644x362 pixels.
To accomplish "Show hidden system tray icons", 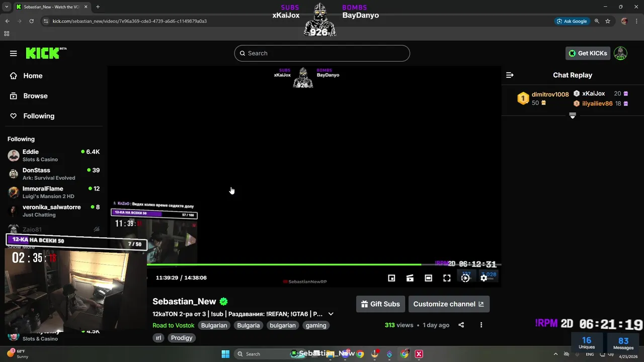I will coord(555,354).
